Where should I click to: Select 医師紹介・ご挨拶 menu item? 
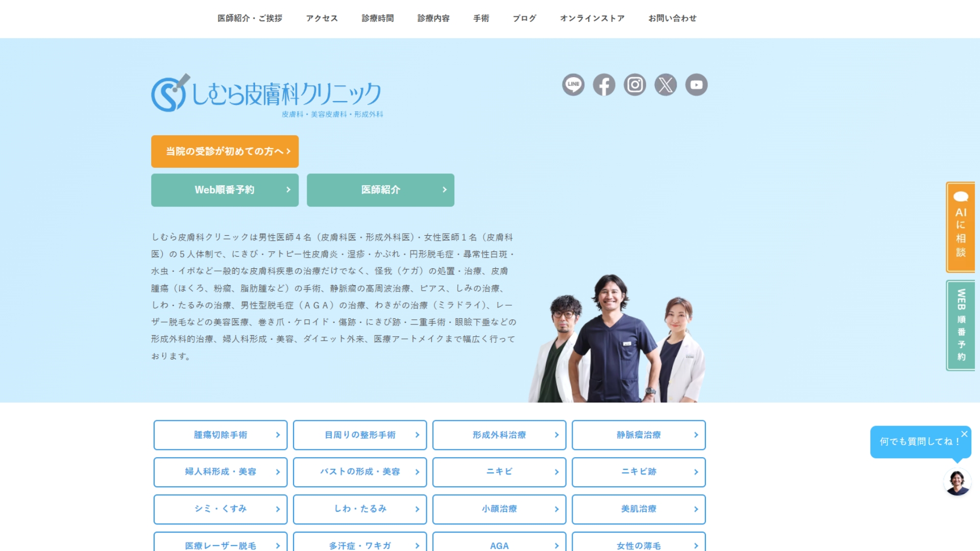(x=250, y=18)
